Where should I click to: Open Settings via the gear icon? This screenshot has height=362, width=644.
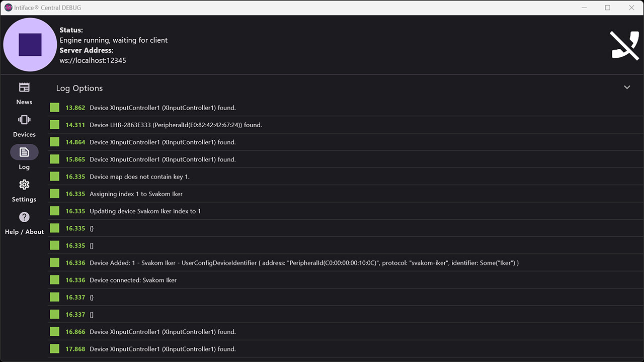[24, 189]
